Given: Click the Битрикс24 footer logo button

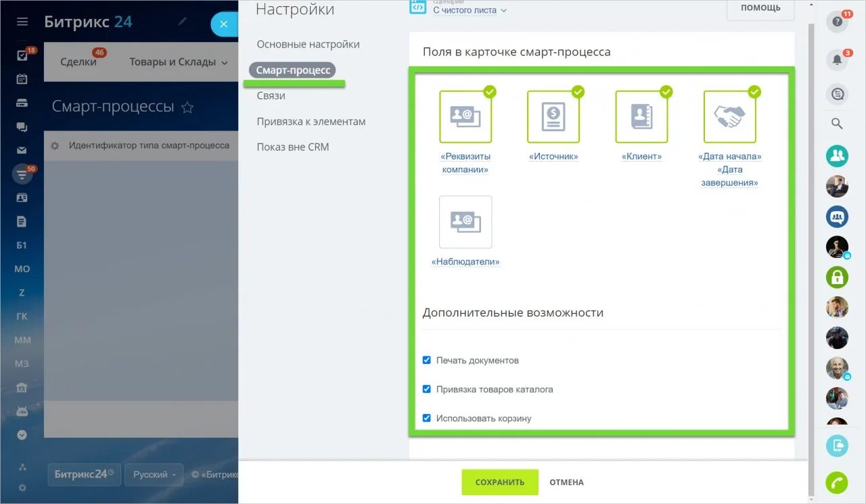Looking at the screenshot, I should click(x=84, y=474).
